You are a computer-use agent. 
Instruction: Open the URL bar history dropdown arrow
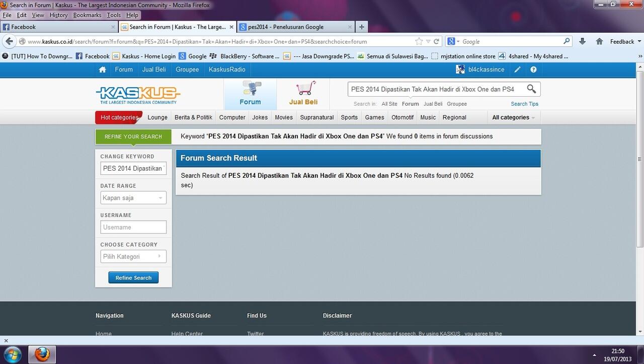428,41
